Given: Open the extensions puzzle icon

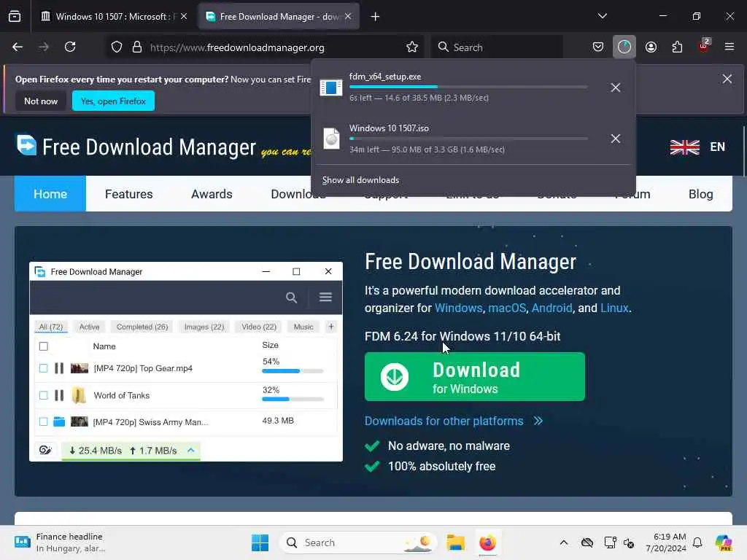Looking at the screenshot, I should click(x=677, y=47).
